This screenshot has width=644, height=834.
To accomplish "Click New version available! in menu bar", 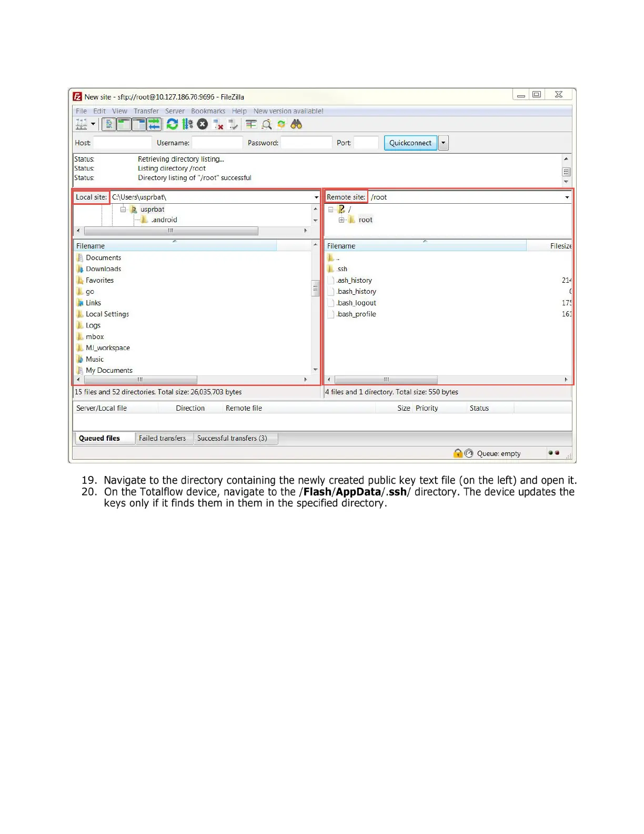I will tap(288, 111).
